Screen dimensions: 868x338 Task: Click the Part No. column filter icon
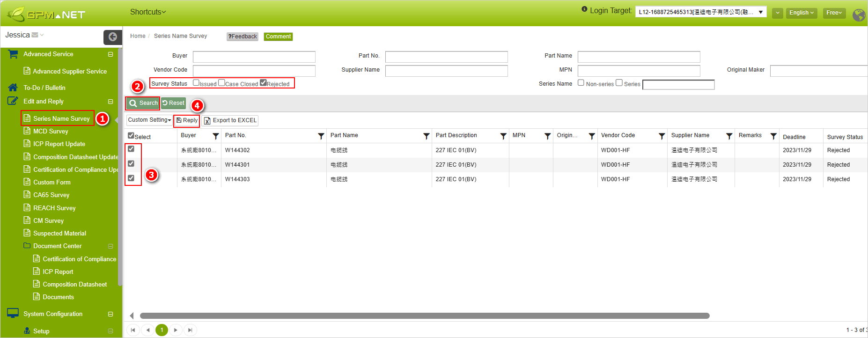tap(321, 136)
